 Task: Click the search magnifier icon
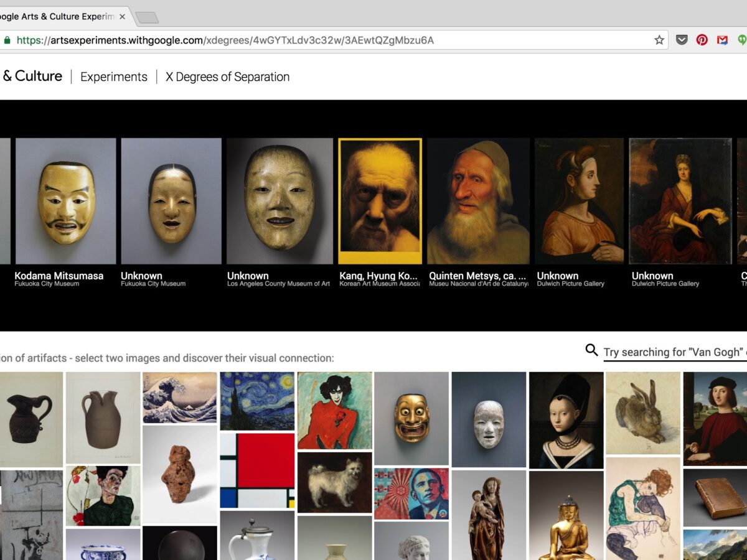pos(591,350)
